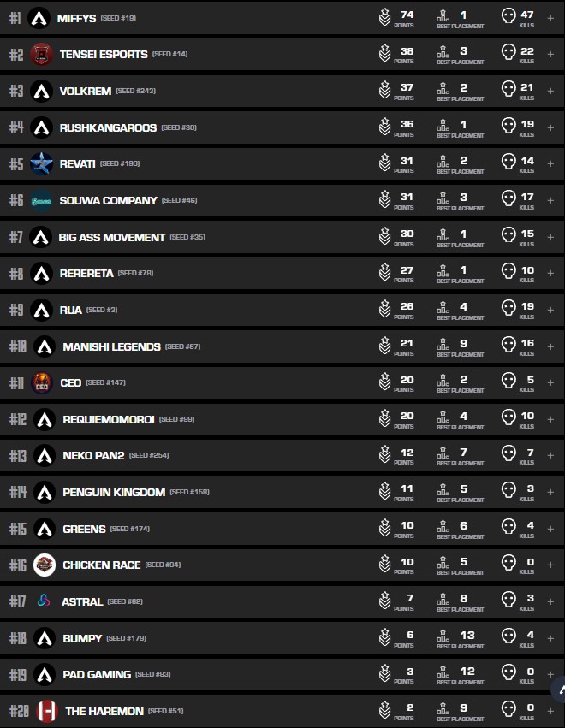Click The Haremon team logo
The width and height of the screenshot is (565, 728).
point(46,711)
